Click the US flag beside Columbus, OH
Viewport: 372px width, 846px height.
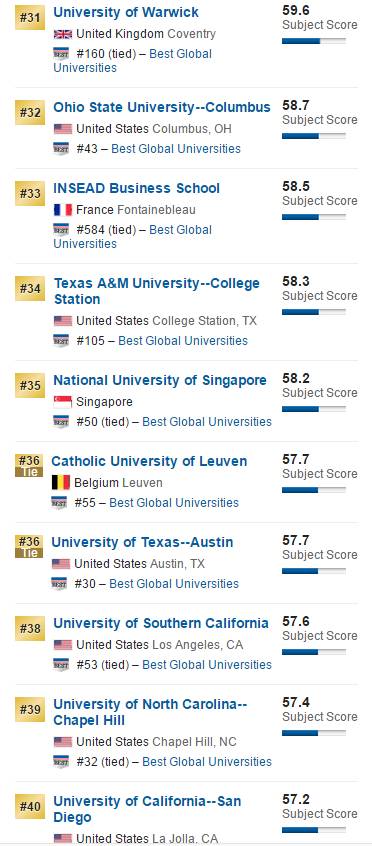click(x=63, y=129)
